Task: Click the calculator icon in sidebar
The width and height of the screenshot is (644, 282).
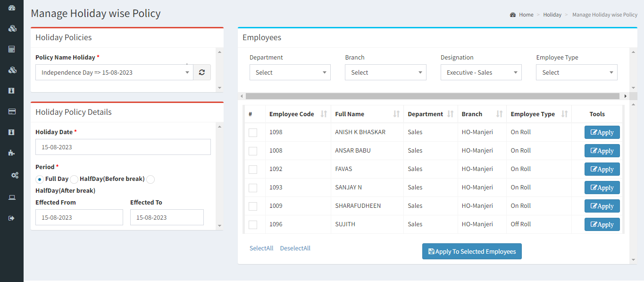Action: tap(12, 49)
